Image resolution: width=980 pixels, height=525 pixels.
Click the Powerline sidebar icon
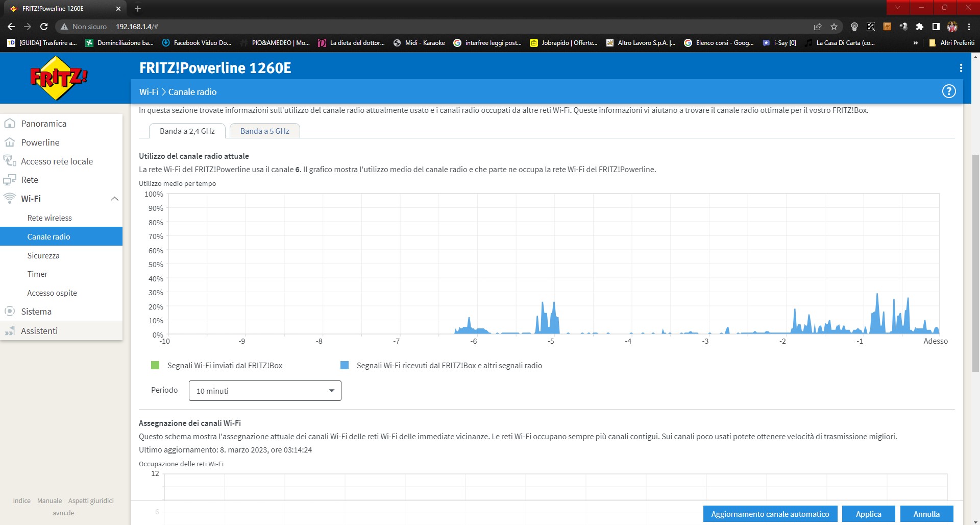click(x=10, y=142)
